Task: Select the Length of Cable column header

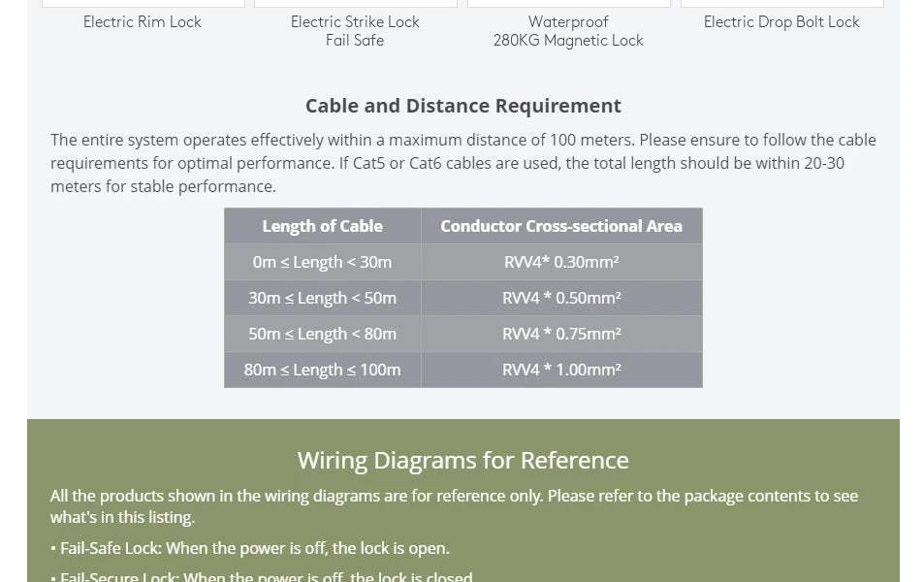Action: [322, 226]
